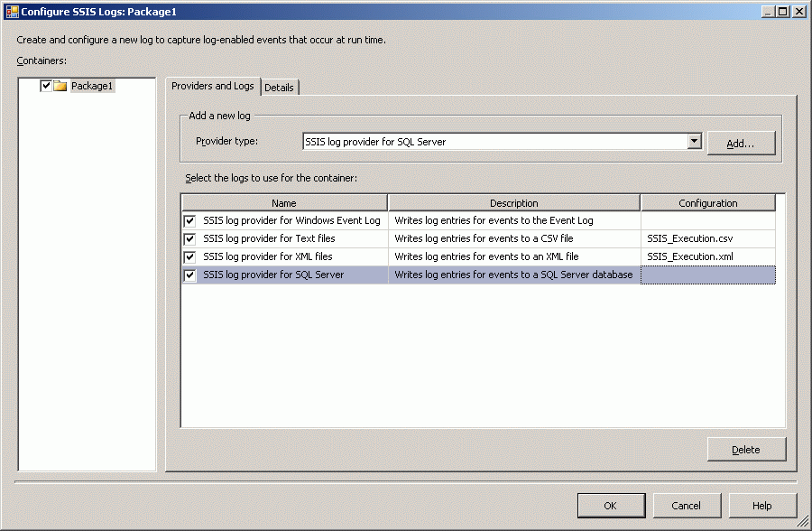Uncheck SSIS log provider for SQL Server

coord(189,275)
